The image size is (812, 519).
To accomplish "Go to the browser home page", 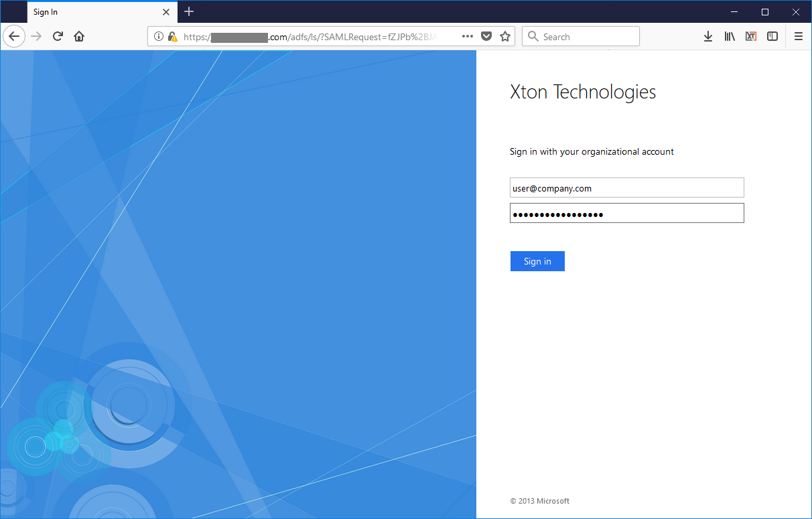I will (78, 36).
